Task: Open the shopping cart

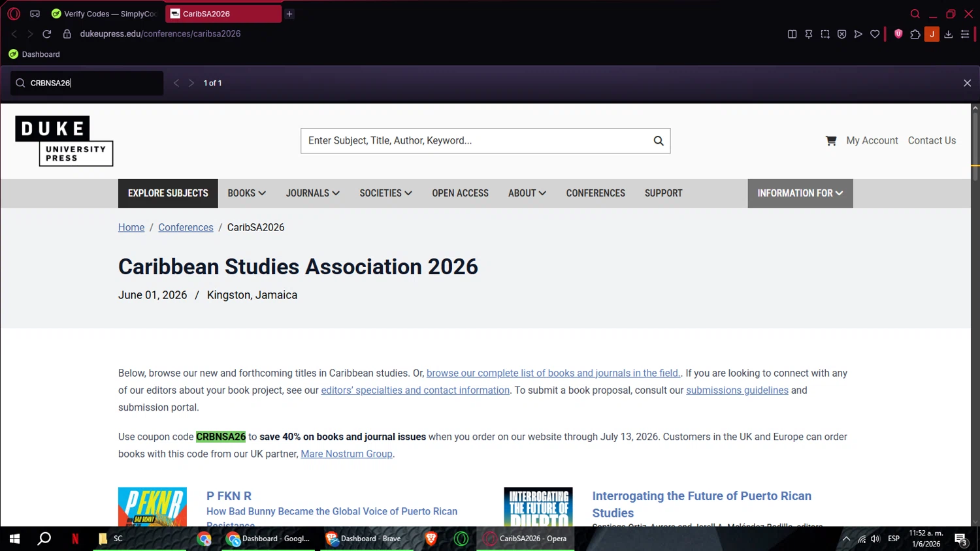Action: (831, 140)
